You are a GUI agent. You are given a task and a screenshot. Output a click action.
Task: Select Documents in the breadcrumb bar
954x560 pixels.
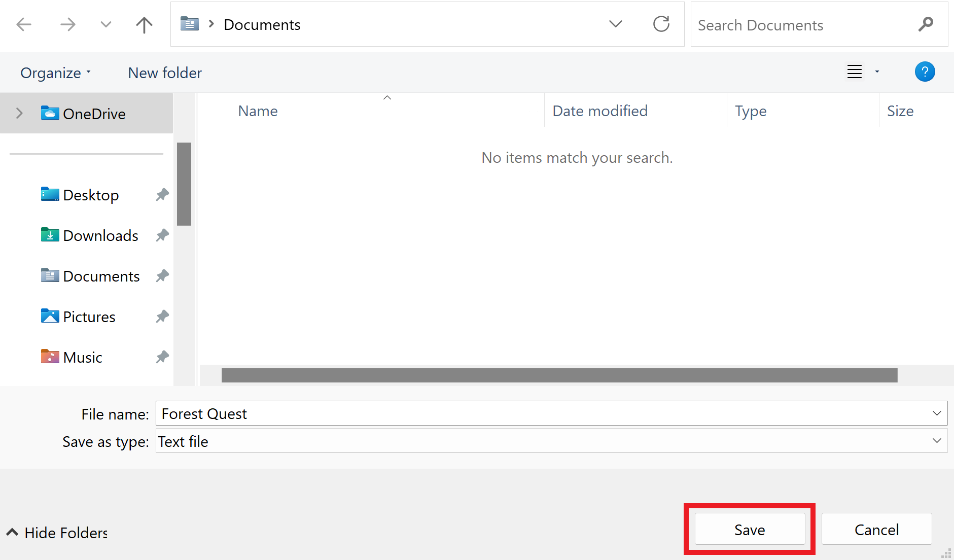tap(262, 24)
